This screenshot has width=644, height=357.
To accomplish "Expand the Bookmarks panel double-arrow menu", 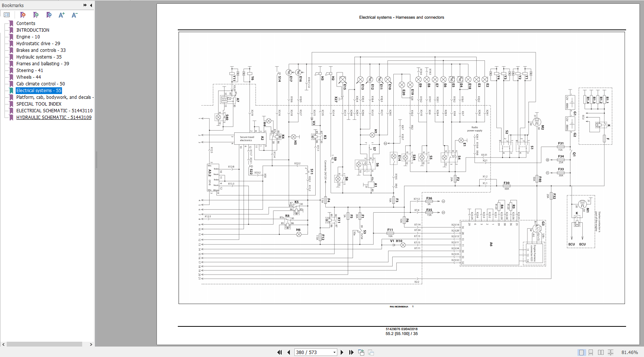I will click(x=85, y=5).
